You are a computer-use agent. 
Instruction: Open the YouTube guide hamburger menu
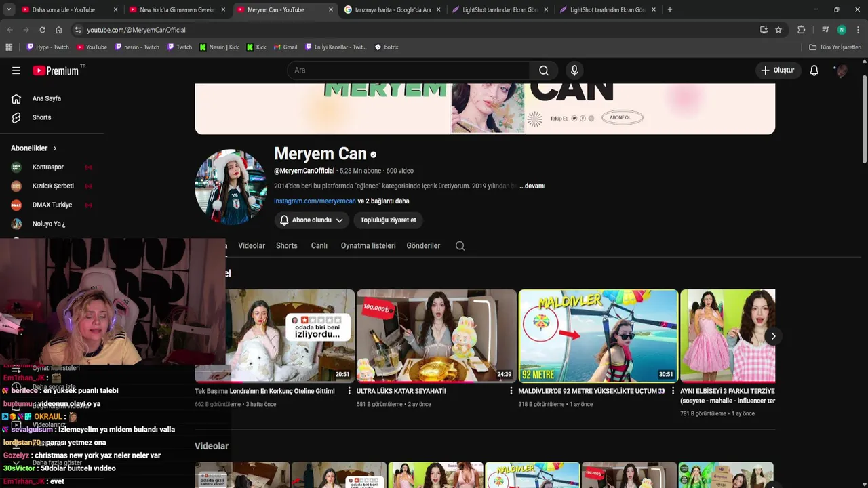(16, 70)
